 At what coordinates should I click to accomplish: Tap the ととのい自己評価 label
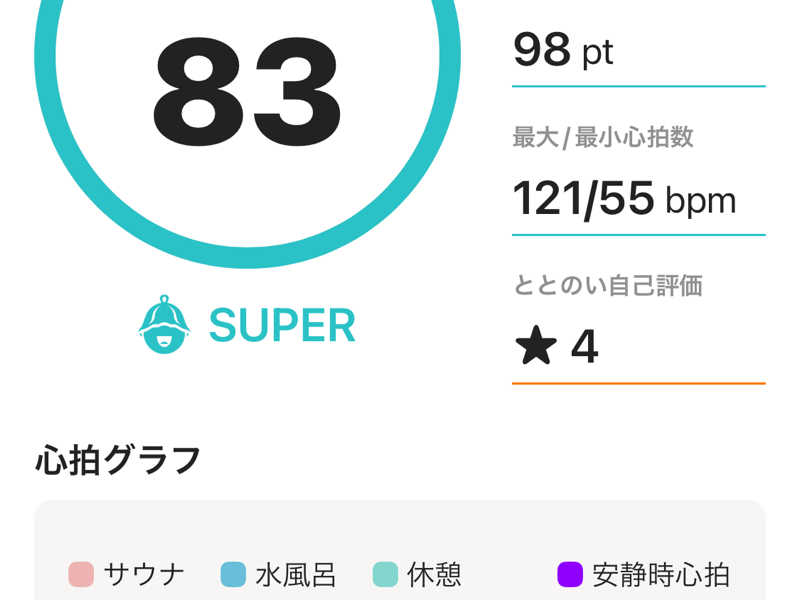click(608, 285)
